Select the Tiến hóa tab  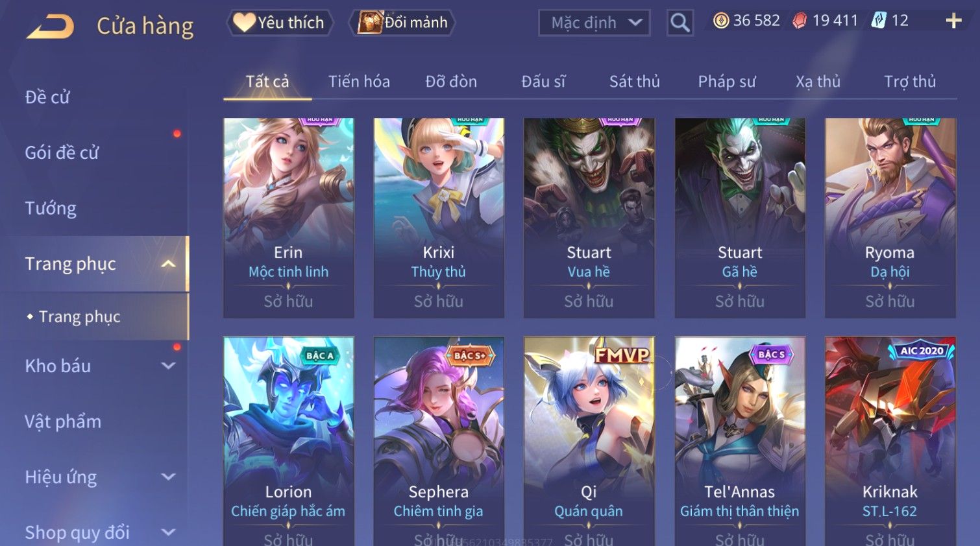[359, 82]
